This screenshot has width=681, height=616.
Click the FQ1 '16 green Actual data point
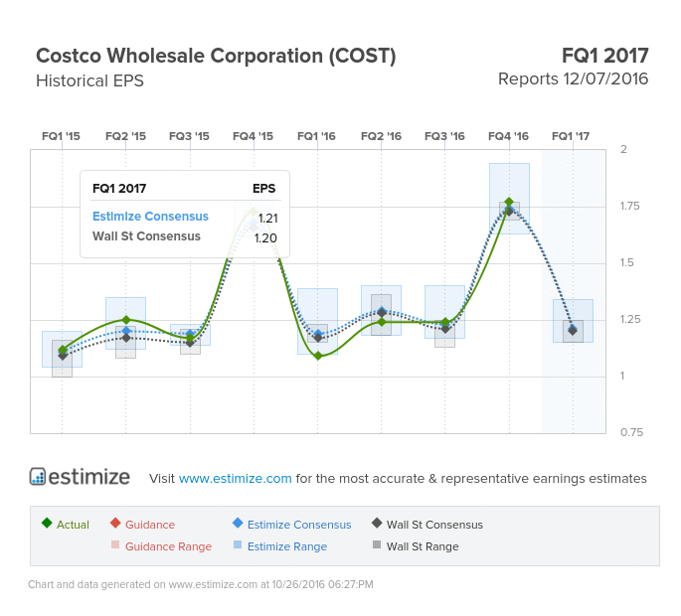318,356
